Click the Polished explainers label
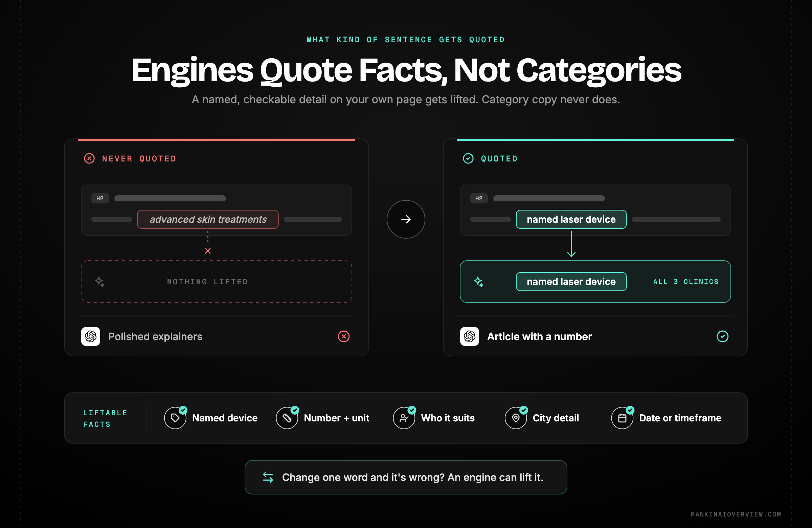 point(155,336)
